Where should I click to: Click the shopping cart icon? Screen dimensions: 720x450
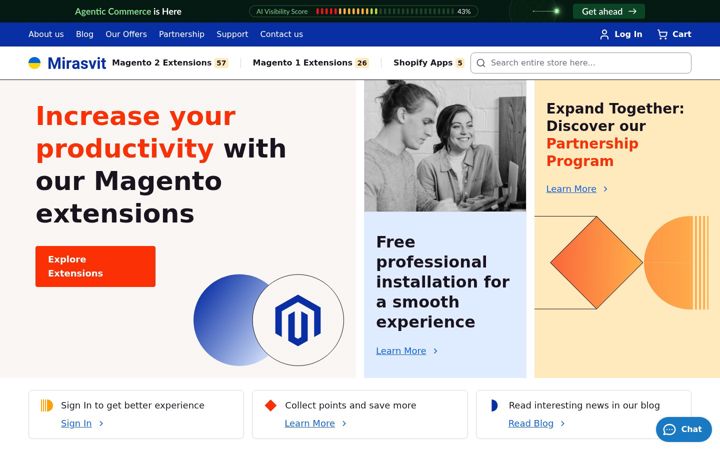(x=662, y=34)
